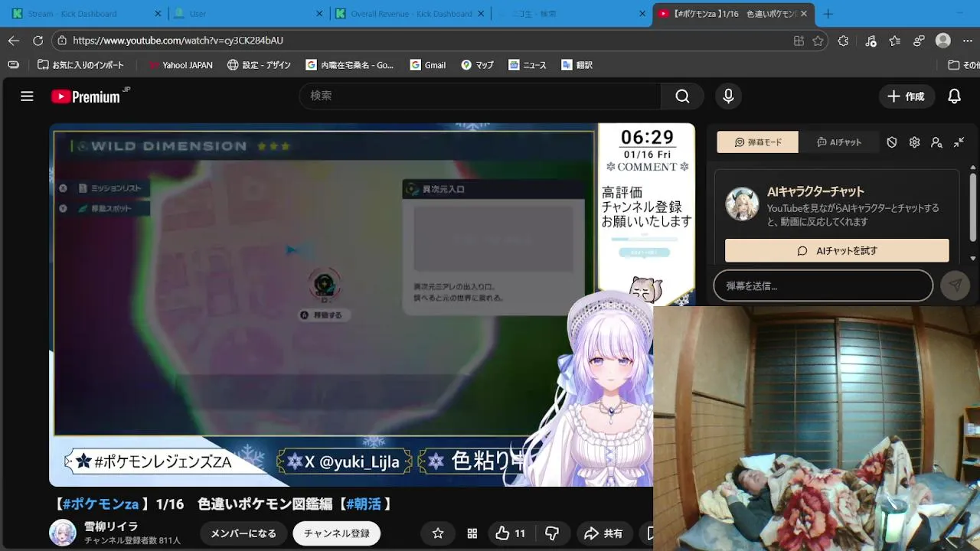Image resolution: width=980 pixels, height=551 pixels.
Task: Like the video with thumbs up
Action: pos(511,533)
